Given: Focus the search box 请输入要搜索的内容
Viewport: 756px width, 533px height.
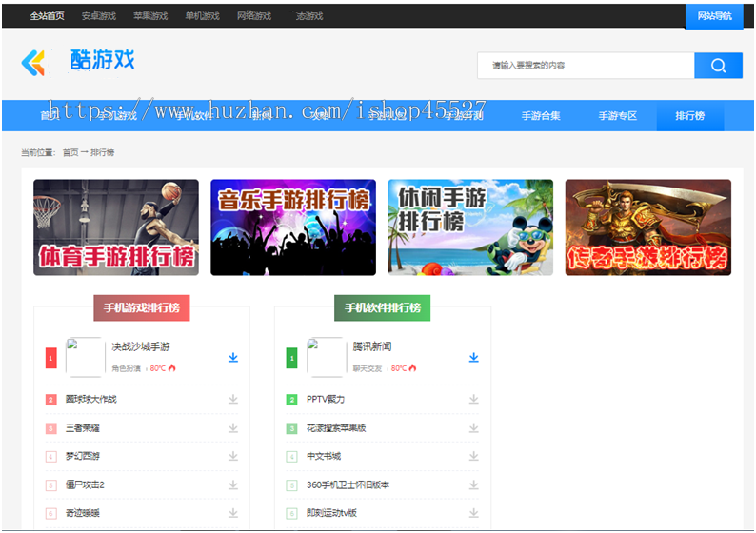Looking at the screenshot, I should [x=586, y=66].
